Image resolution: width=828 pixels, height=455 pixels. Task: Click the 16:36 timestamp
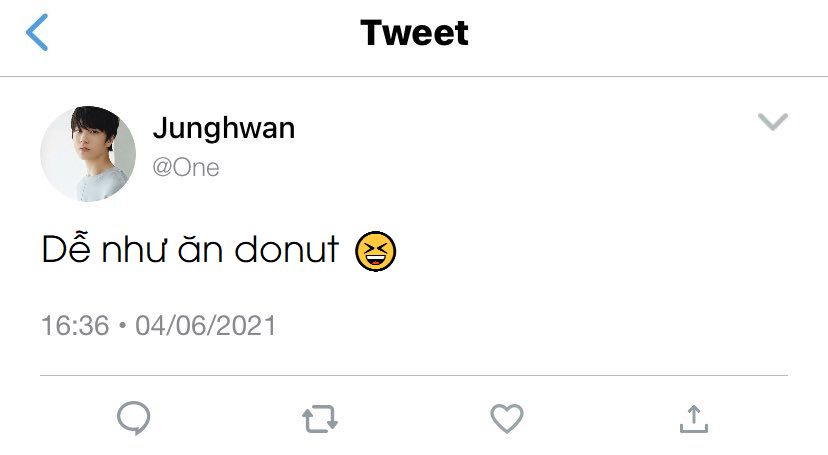[75, 326]
